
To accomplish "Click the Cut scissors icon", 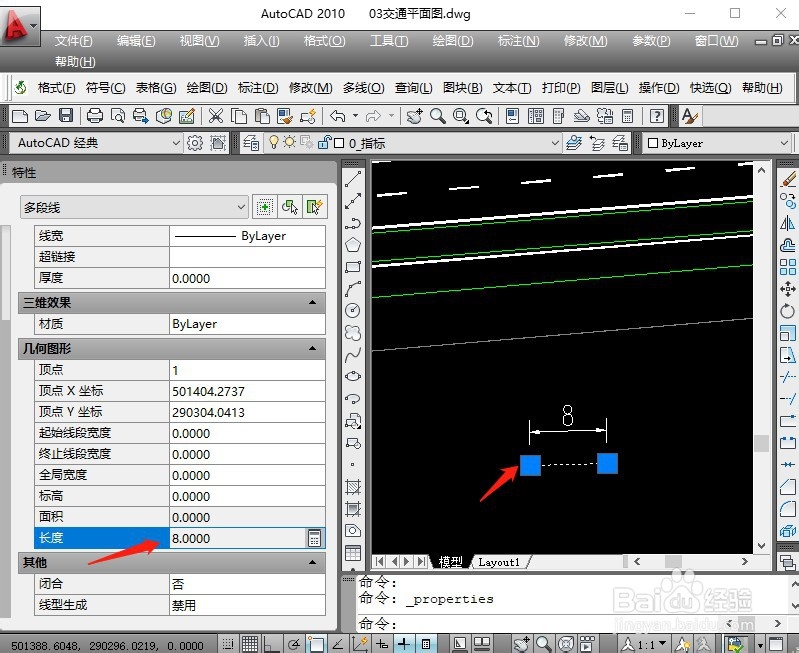I will pos(216,116).
